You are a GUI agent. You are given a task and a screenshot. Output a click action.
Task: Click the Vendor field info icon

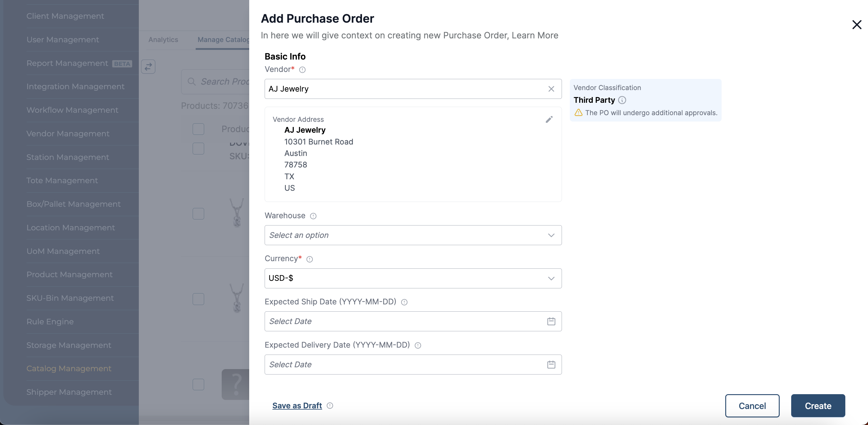[302, 70]
